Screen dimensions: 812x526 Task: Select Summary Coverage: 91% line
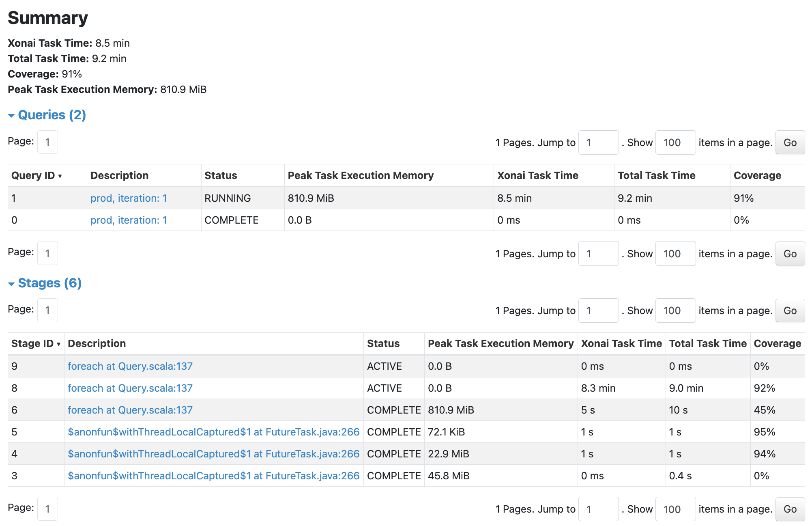pyautogui.click(x=45, y=74)
